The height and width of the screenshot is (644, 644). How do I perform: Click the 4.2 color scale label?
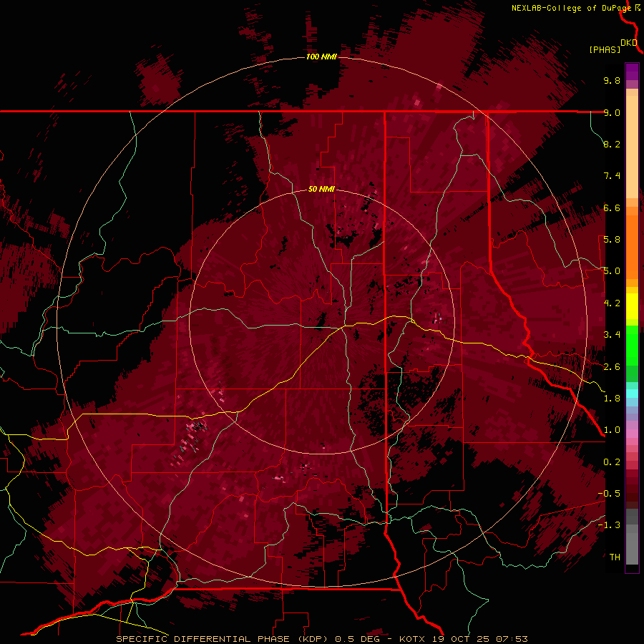612,303
